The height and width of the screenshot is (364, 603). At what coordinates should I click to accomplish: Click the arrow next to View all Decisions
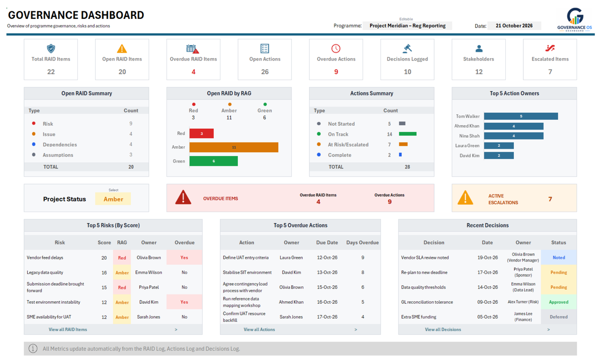[548, 330]
